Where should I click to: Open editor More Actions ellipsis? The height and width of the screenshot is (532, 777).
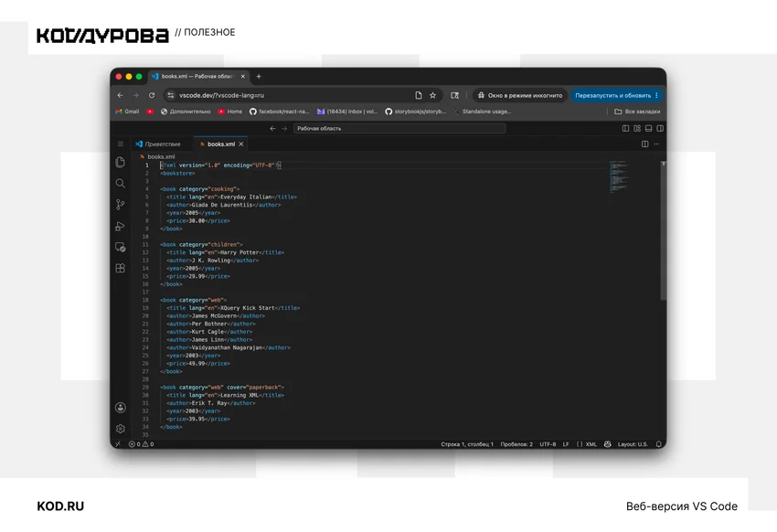tap(656, 144)
